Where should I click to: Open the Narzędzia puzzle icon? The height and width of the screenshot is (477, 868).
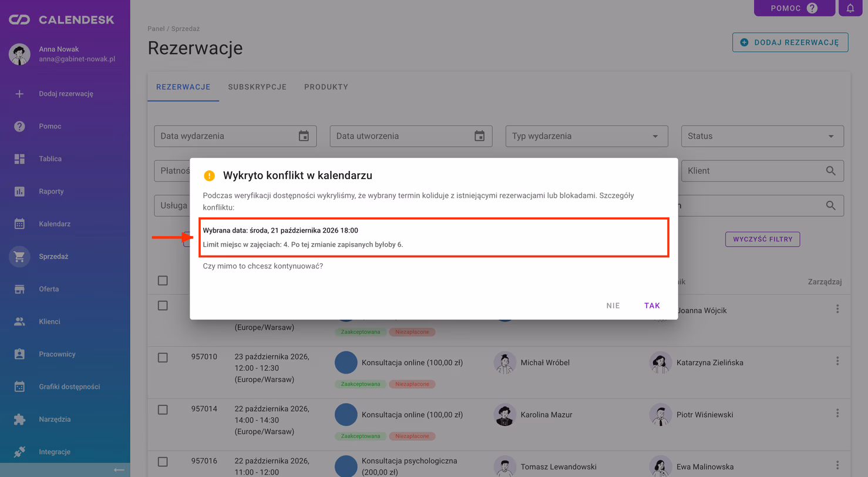coord(19,419)
